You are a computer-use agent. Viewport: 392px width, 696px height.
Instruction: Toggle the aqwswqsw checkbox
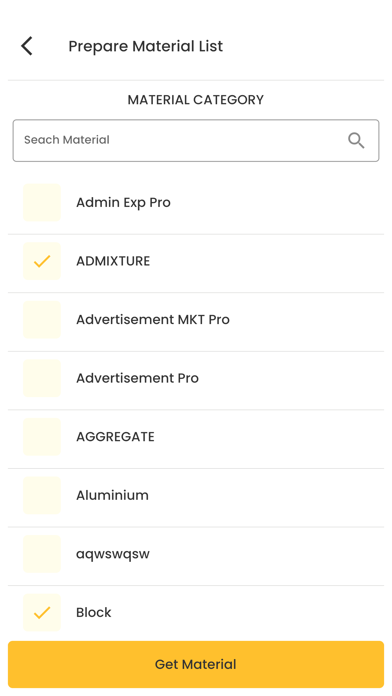[42, 554]
